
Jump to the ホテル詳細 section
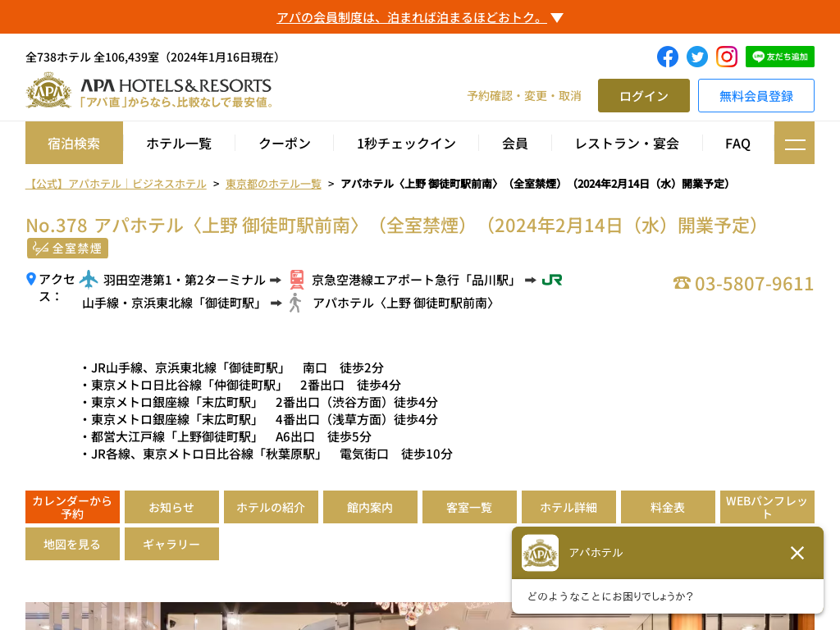point(568,507)
